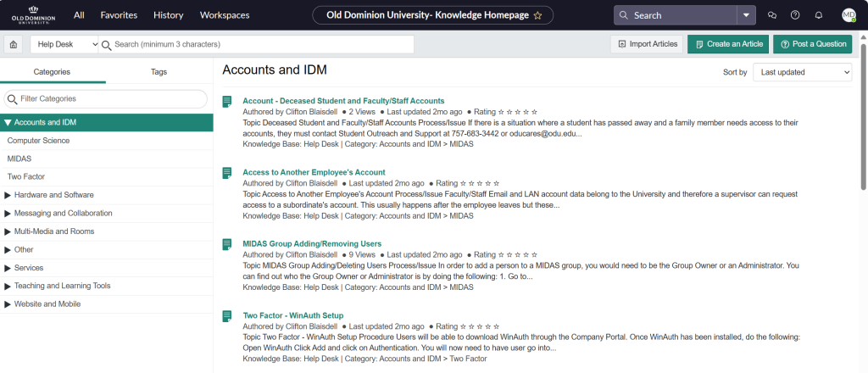Screen dimensions: 868x373
Task: Open Access to Another Employee's Account article
Action: 314,172
